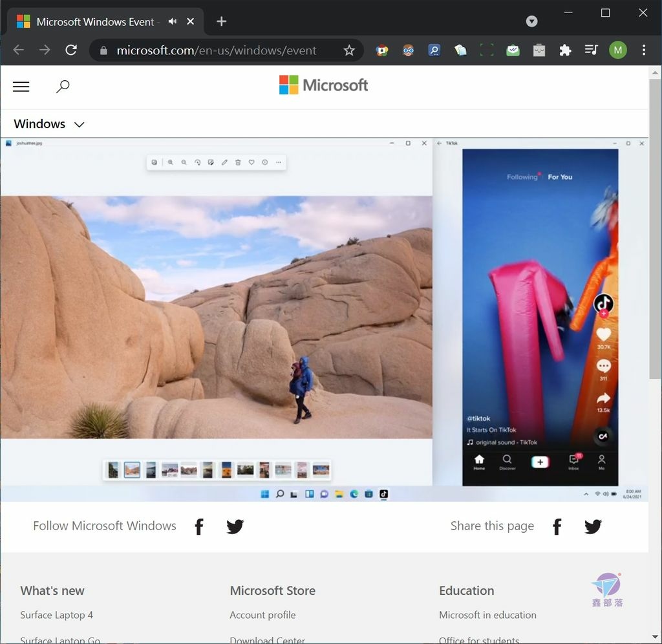
Task: Click the scrollbar down arrow
Action: pos(655,637)
